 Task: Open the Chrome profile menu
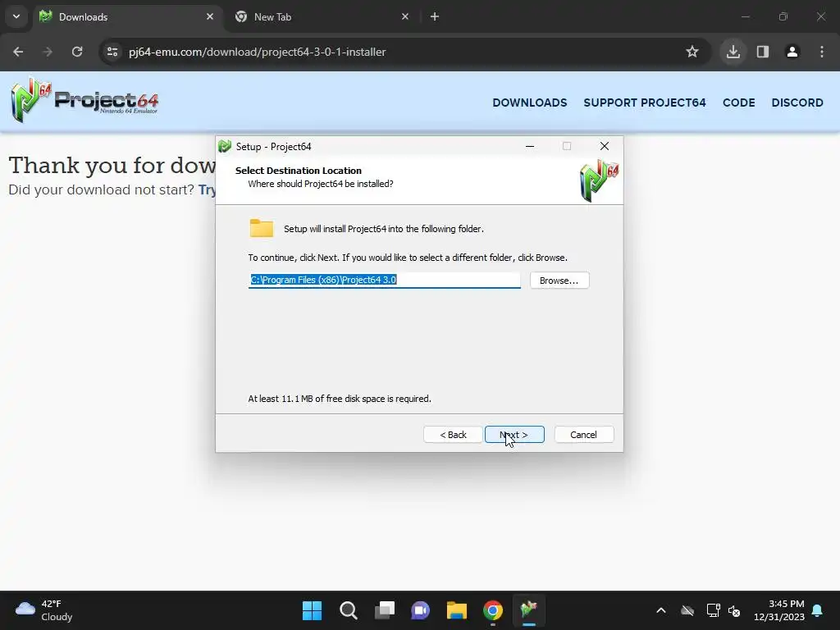[792, 52]
